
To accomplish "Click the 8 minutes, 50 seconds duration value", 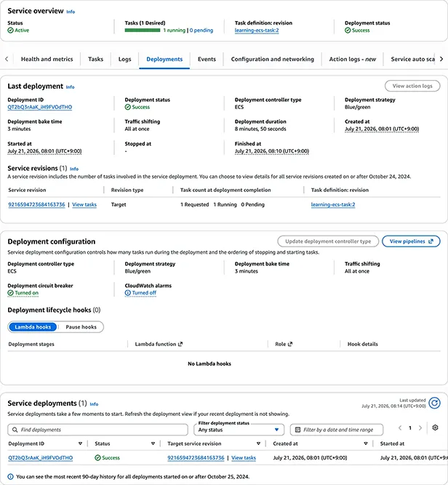I will pyautogui.click(x=260, y=129).
